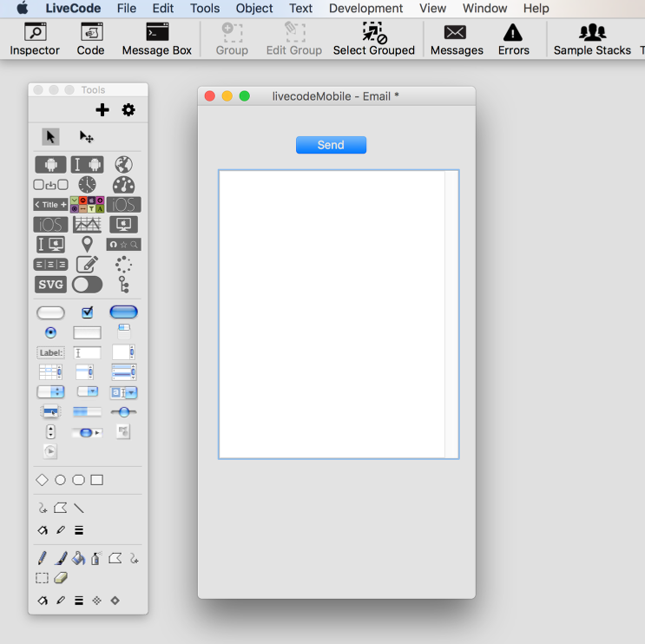Open the Object menu
Screen dimensions: 645x644
click(x=254, y=8)
